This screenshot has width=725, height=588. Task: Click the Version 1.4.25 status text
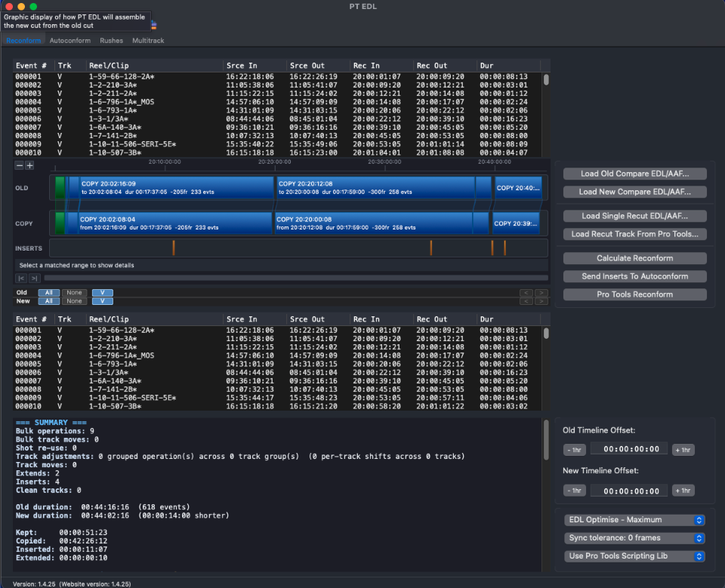click(x=72, y=584)
